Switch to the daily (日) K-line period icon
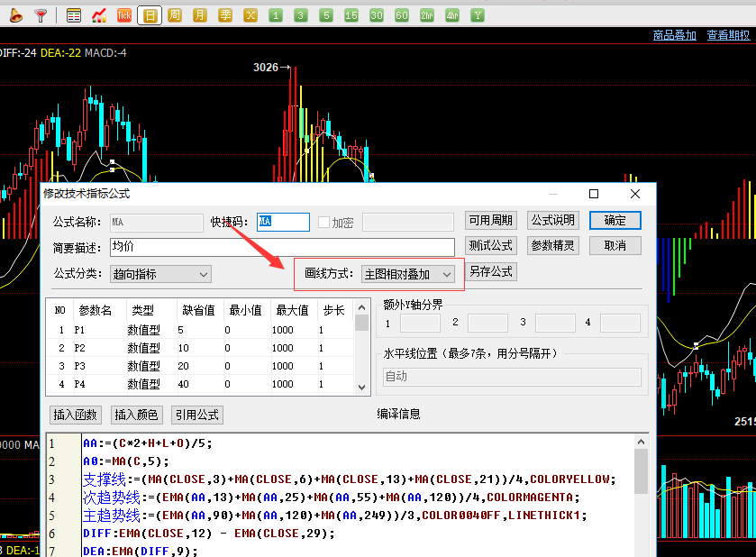The height and width of the screenshot is (557, 756). pos(150,14)
